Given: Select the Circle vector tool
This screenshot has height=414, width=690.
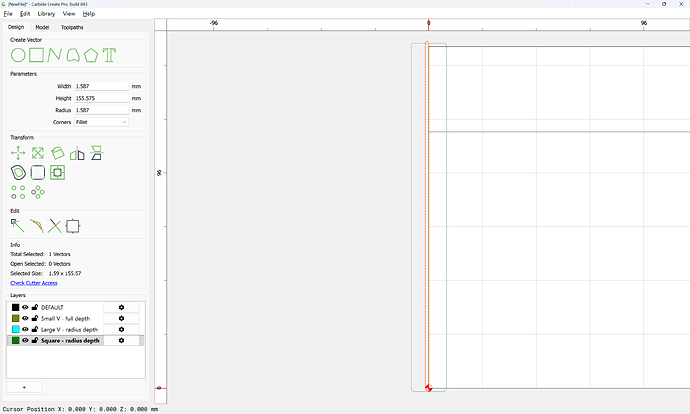Looking at the screenshot, I should 18,55.
